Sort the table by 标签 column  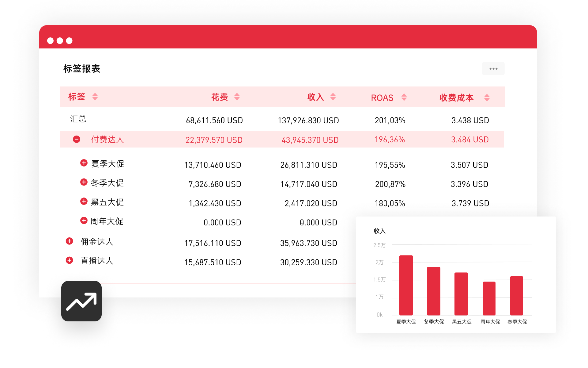[95, 97]
